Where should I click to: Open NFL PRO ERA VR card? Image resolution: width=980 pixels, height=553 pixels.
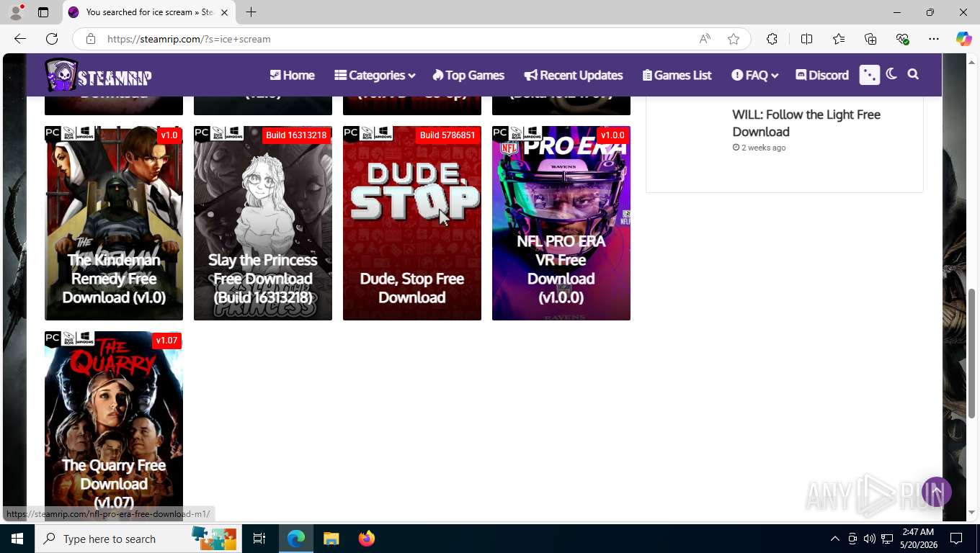[x=561, y=223]
